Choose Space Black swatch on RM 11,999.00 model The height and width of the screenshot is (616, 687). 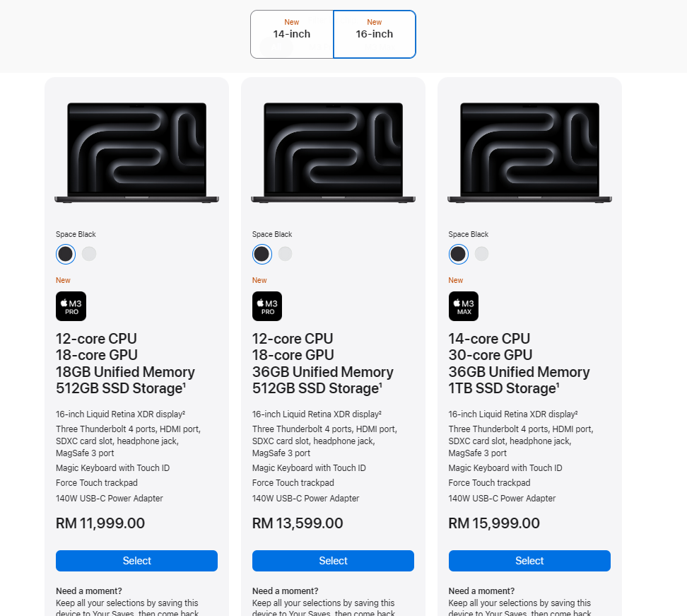66,254
